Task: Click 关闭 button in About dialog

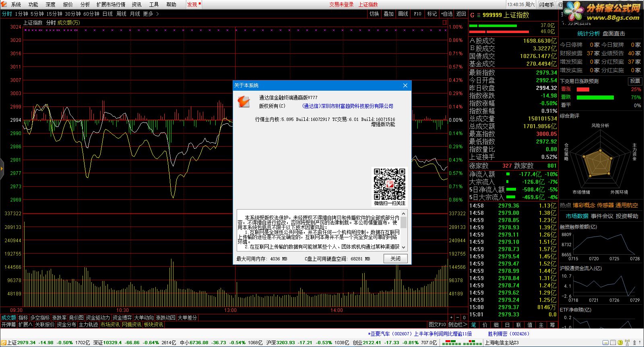Action: tap(396, 258)
